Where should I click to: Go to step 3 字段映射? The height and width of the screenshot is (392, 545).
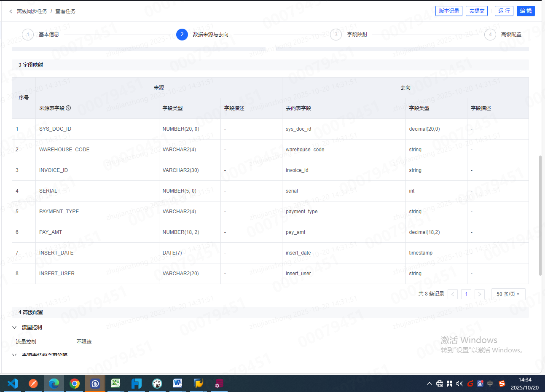click(336, 35)
